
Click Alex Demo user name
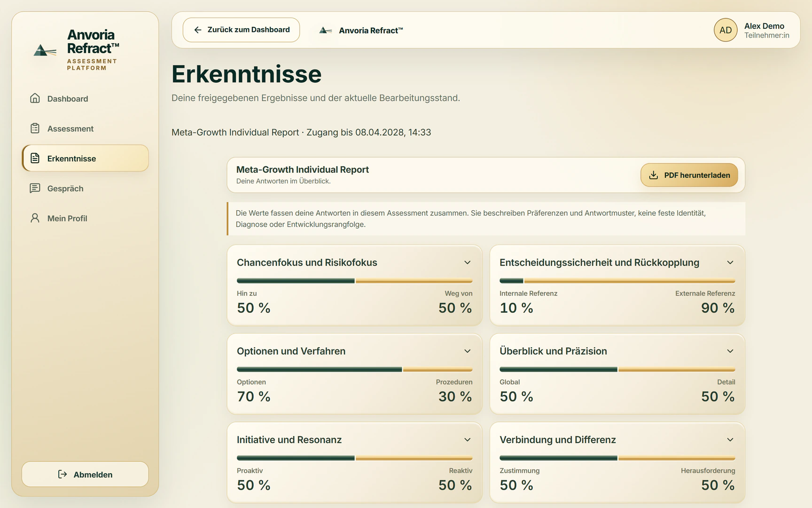pyautogui.click(x=764, y=26)
